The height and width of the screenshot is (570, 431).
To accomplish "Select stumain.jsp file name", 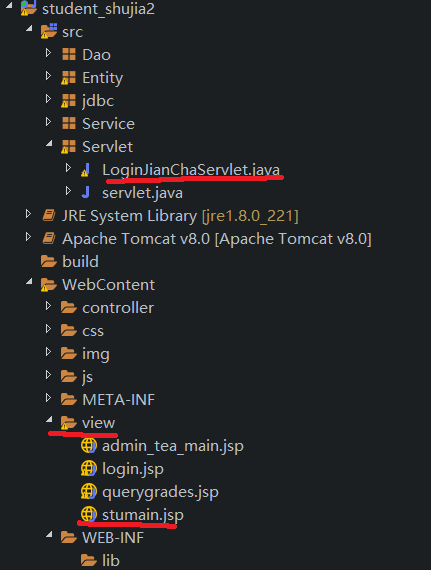I will click(x=143, y=515).
